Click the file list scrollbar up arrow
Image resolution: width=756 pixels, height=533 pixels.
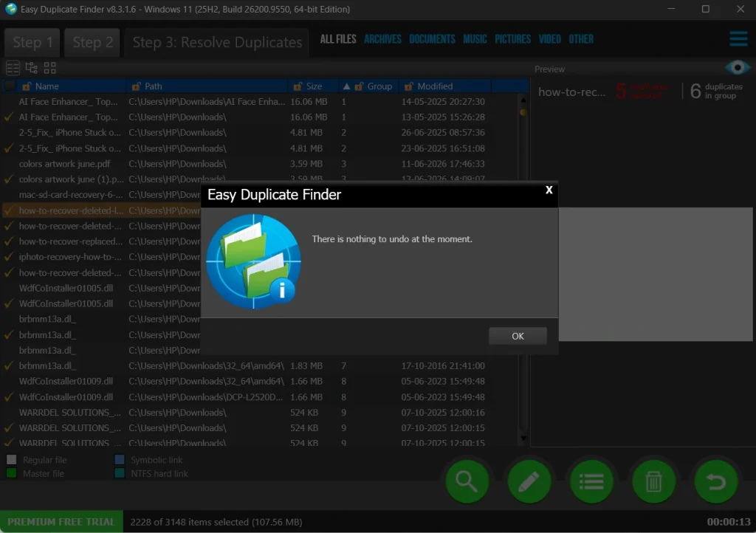(523, 100)
